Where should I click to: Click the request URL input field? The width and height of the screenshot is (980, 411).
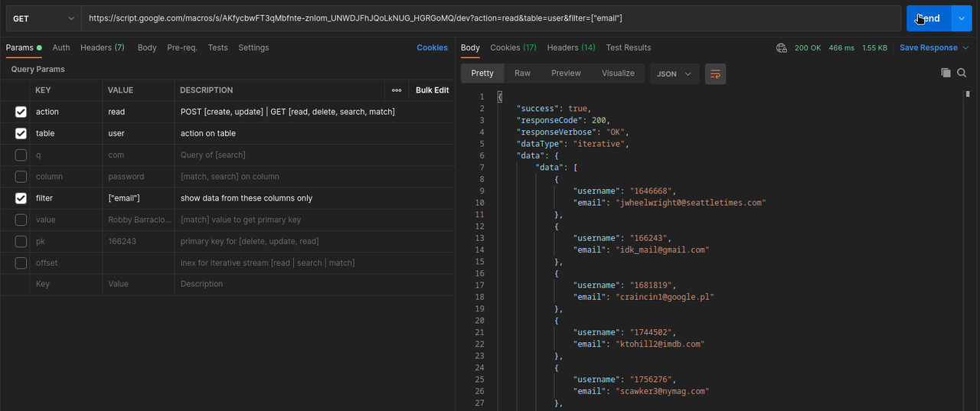[491, 18]
